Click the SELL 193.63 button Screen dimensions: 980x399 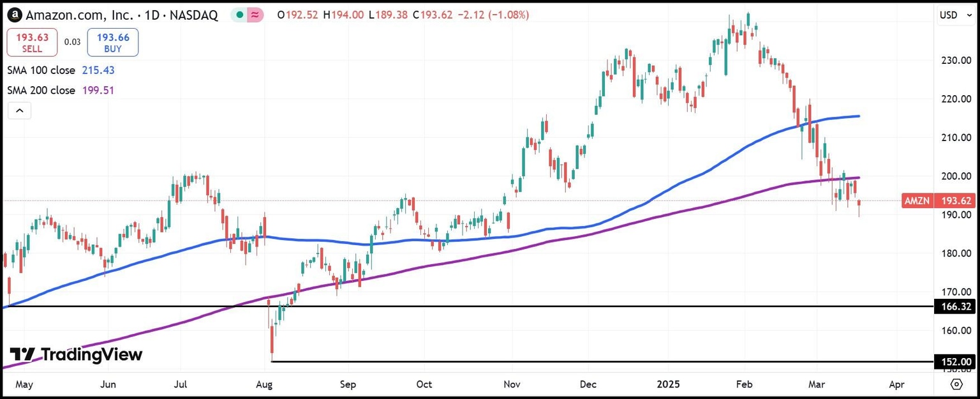coord(32,43)
